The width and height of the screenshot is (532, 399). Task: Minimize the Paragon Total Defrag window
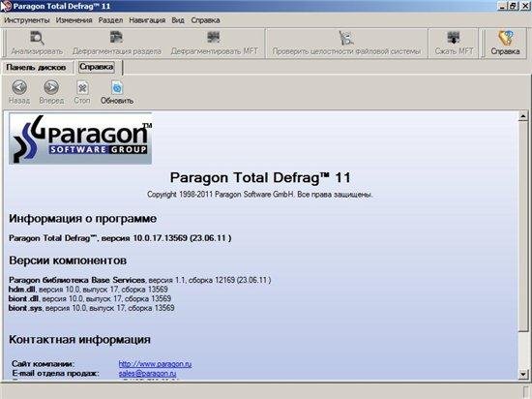tap(503, 6)
